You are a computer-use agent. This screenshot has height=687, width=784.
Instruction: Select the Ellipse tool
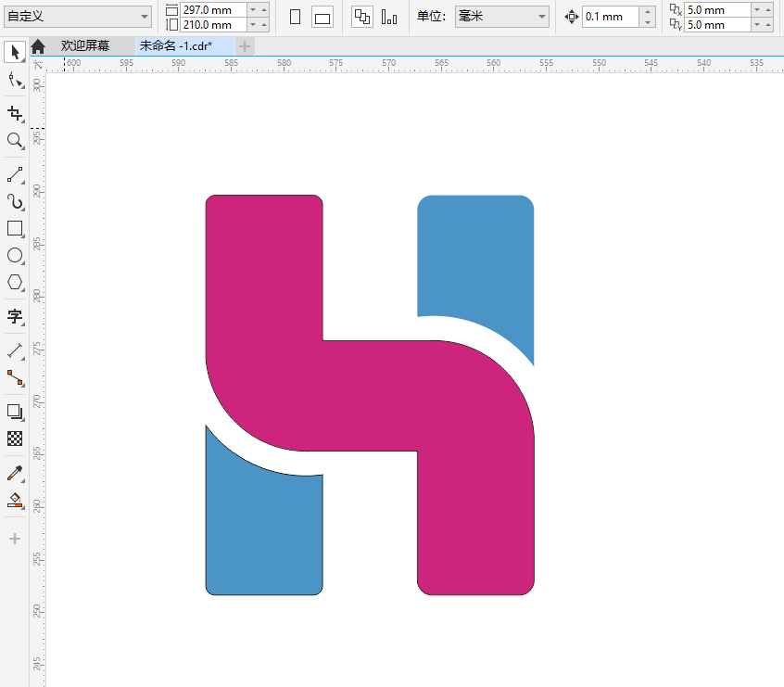point(15,256)
